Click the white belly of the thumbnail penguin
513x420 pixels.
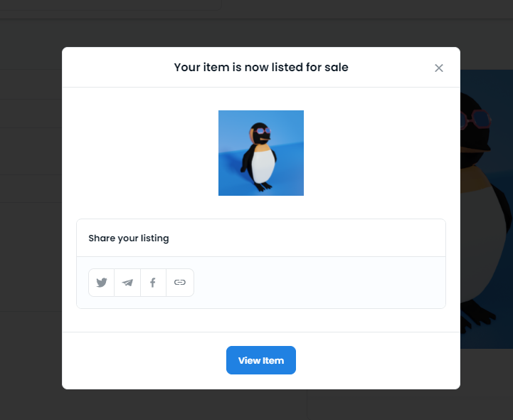click(265, 165)
